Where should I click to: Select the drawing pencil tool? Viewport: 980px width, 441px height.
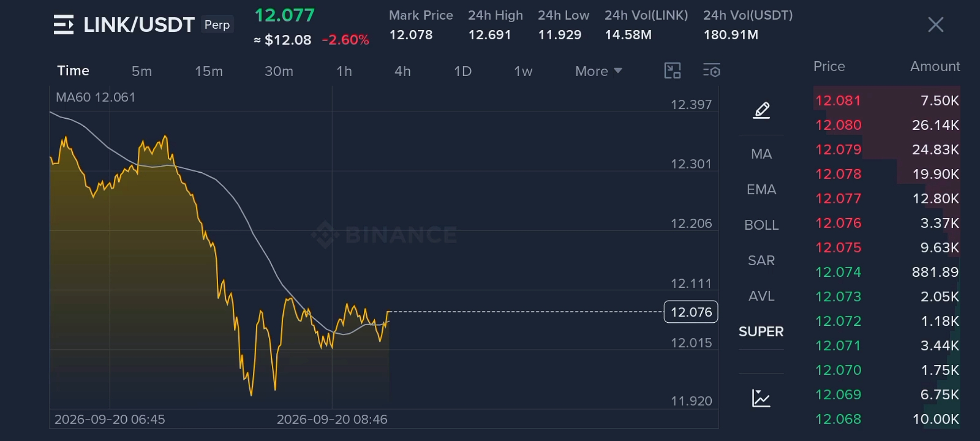pos(761,110)
